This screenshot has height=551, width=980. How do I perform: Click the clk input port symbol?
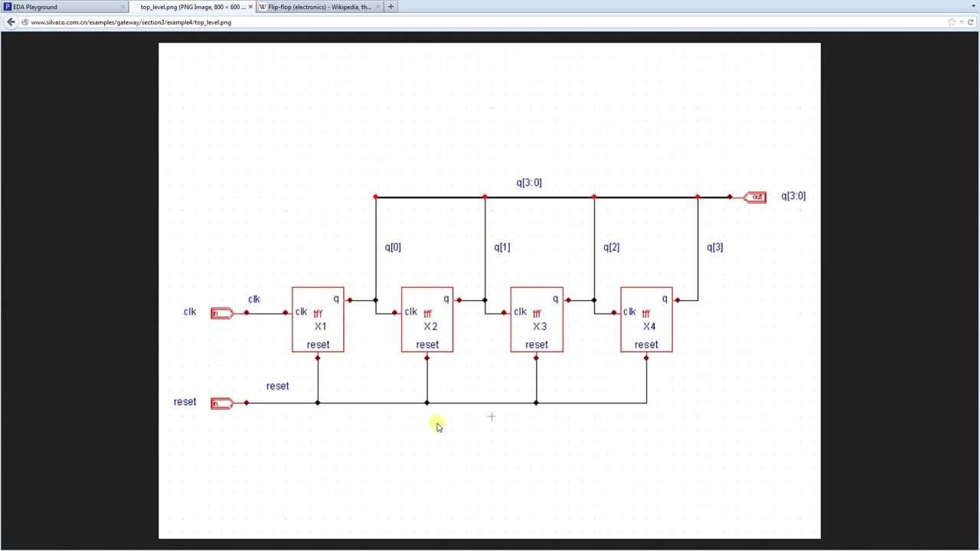(x=221, y=313)
